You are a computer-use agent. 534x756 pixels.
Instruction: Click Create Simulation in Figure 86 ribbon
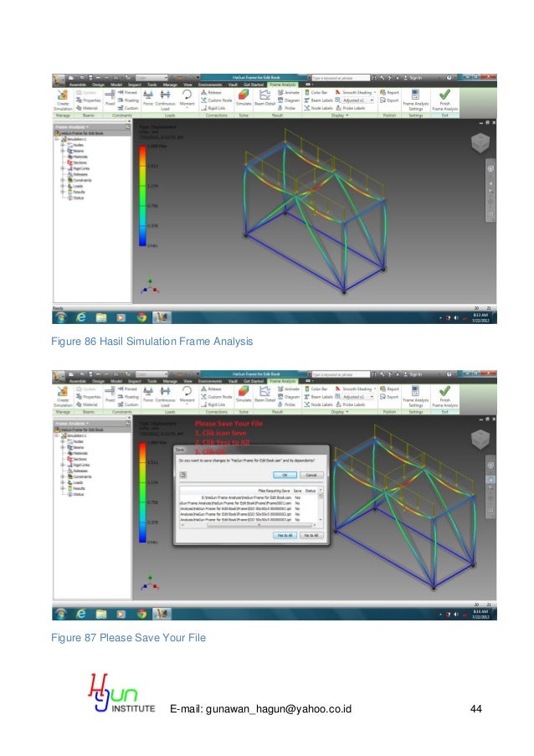tap(63, 100)
